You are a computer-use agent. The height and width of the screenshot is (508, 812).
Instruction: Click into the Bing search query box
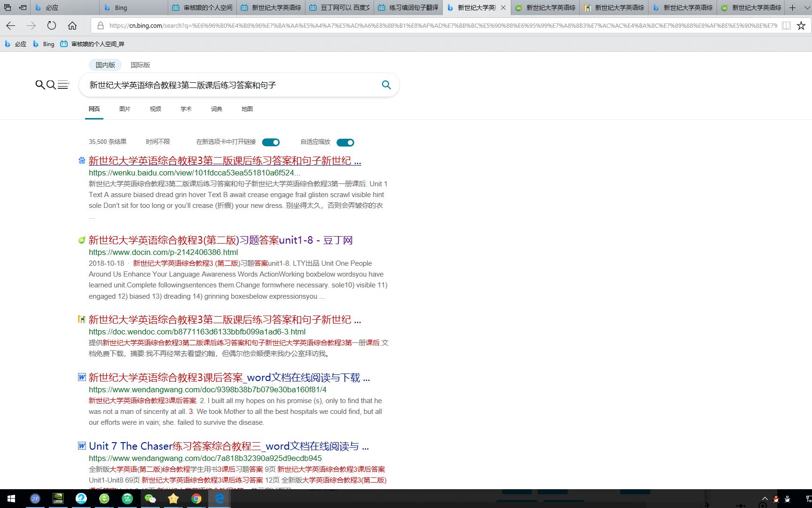(x=230, y=85)
